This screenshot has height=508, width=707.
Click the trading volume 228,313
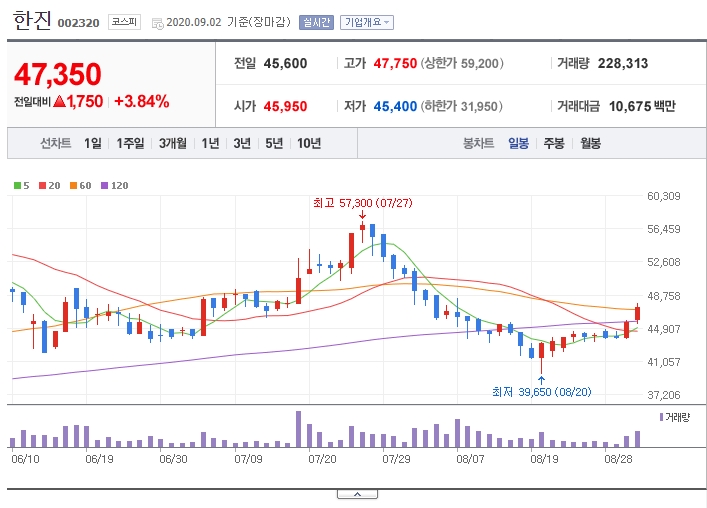click(x=623, y=64)
